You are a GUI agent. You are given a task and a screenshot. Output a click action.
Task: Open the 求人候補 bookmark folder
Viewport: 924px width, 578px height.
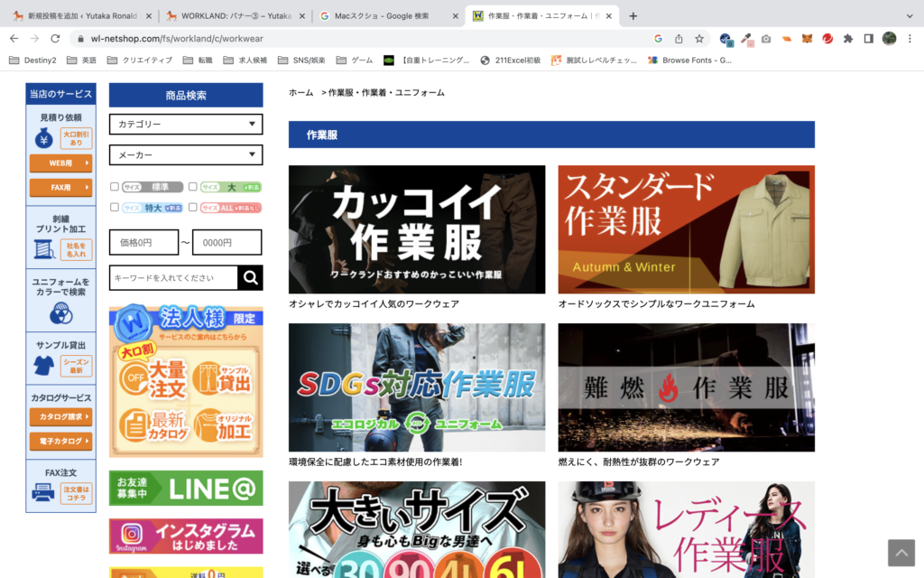tap(245, 61)
